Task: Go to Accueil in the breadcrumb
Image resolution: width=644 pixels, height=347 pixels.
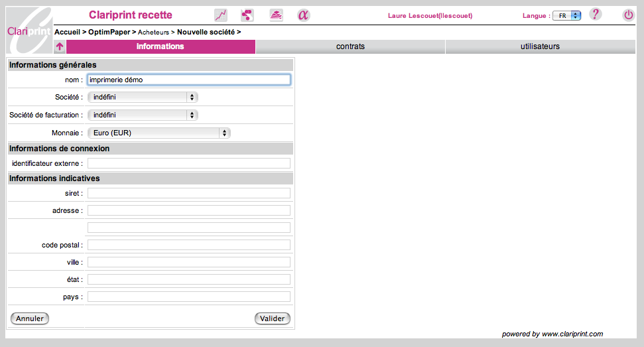Action: (67, 32)
